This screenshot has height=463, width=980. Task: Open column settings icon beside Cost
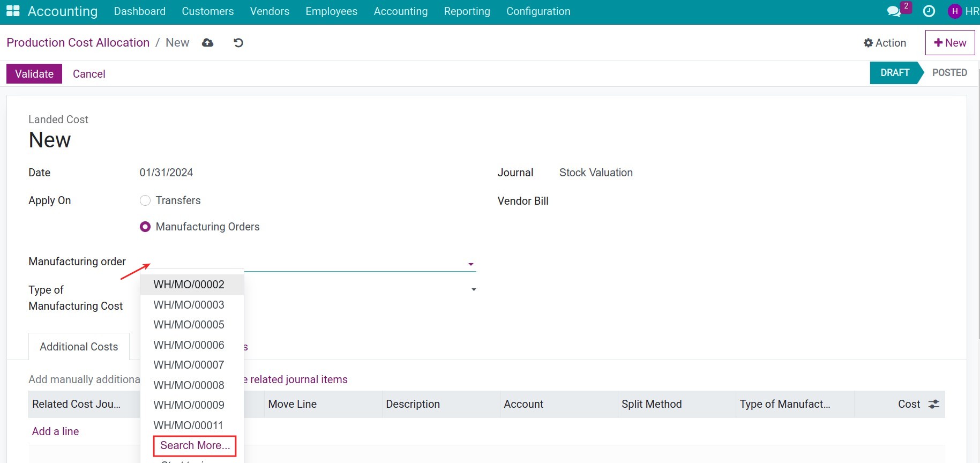click(934, 404)
